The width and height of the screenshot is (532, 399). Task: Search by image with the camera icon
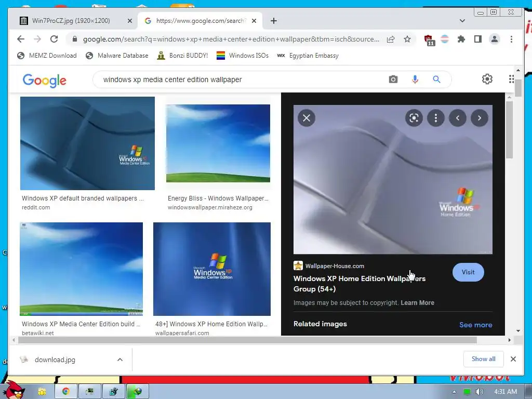393,79
